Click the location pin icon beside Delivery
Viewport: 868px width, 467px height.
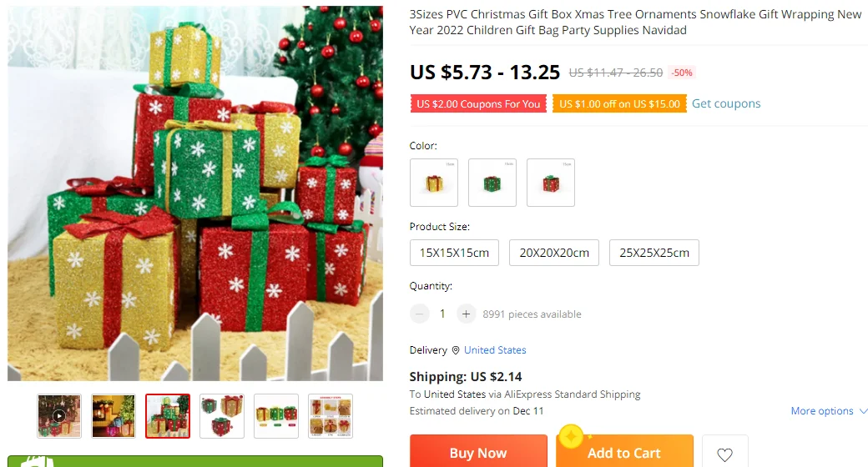pos(456,350)
